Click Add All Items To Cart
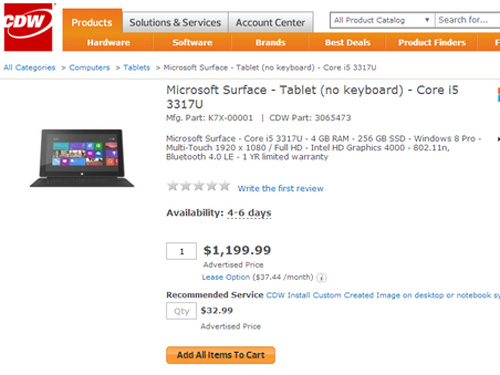500x375 pixels. pos(221,355)
